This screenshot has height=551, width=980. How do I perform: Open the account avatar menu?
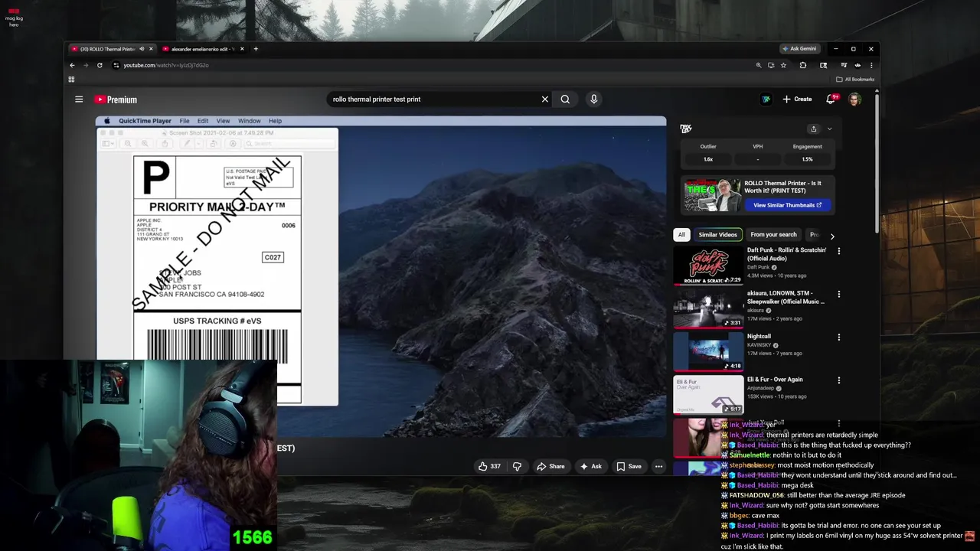click(855, 99)
